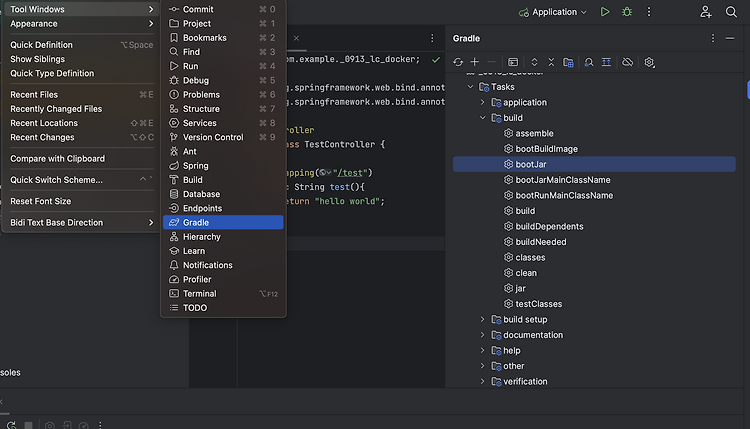Viewport: 750px width, 429px height.
Task: Choose Reset Font Size
Action: [82, 201]
